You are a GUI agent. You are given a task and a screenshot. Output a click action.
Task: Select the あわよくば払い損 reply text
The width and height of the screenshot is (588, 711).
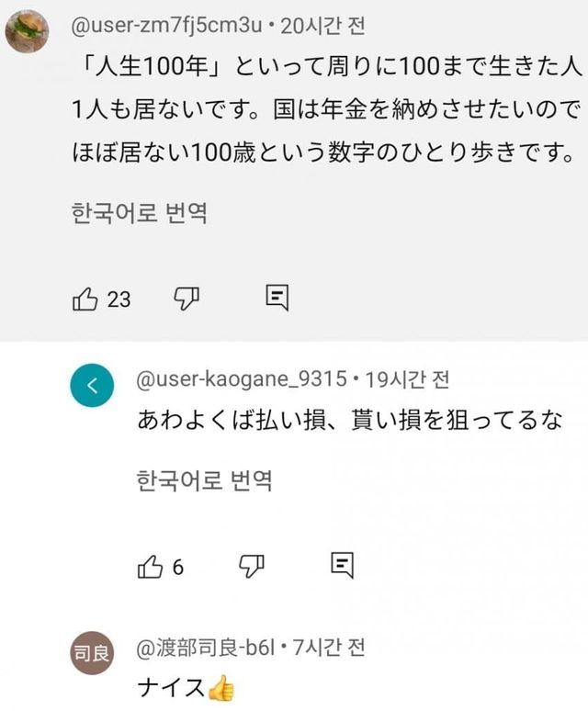[348, 421]
